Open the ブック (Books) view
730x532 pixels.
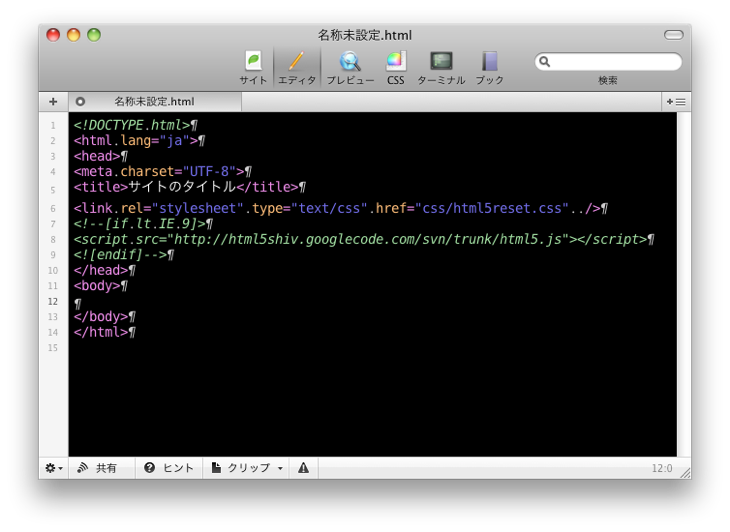[489, 66]
